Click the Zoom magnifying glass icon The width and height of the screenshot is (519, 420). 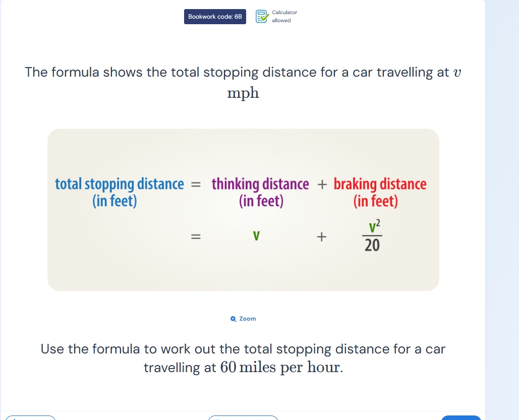pyautogui.click(x=232, y=319)
